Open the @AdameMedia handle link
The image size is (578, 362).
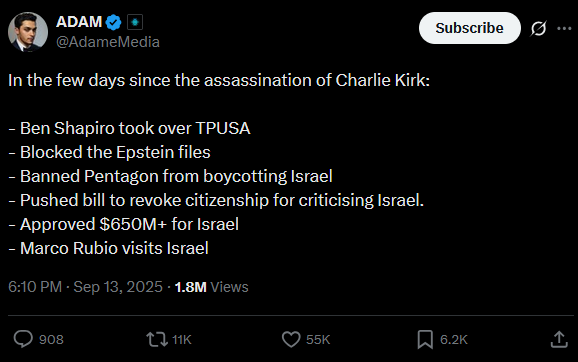pyautogui.click(x=108, y=42)
